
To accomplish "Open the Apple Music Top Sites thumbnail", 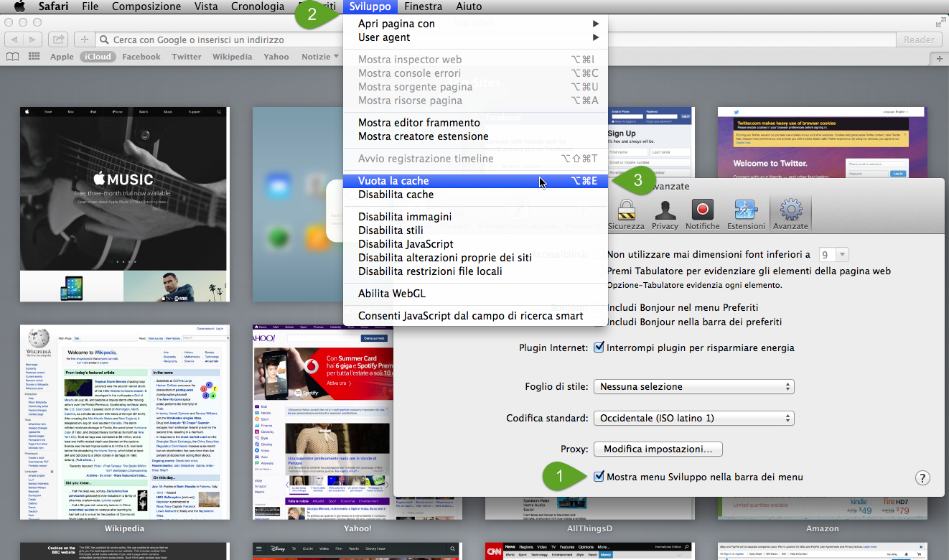I will (125, 204).
